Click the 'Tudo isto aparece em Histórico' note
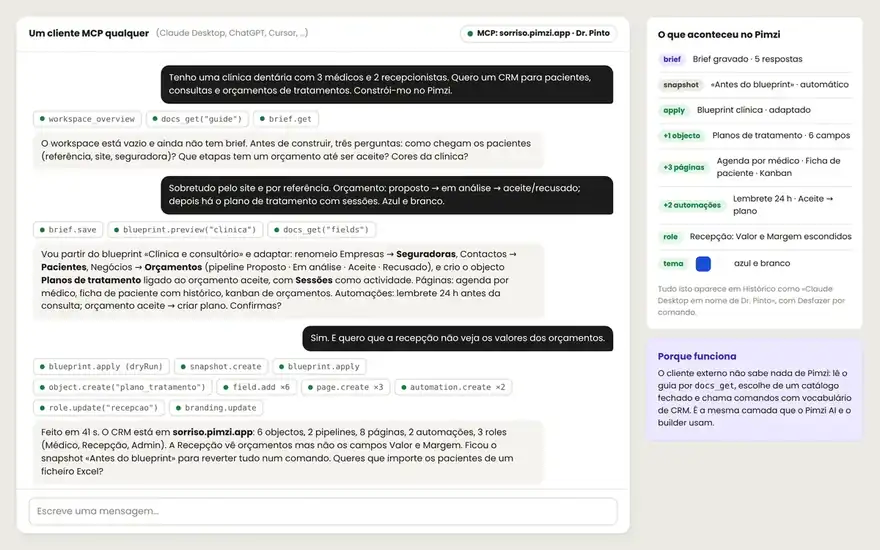 [x=751, y=300]
